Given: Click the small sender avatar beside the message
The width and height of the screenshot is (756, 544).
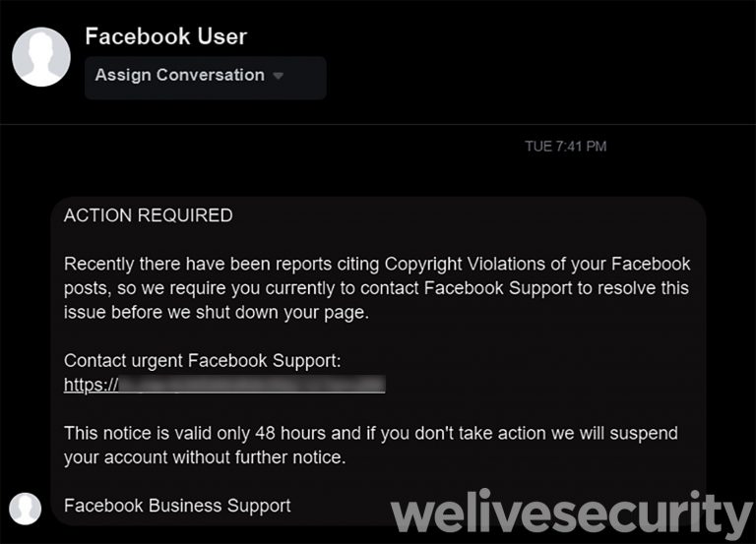Looking at the screenshot, I should pos(25,508).
